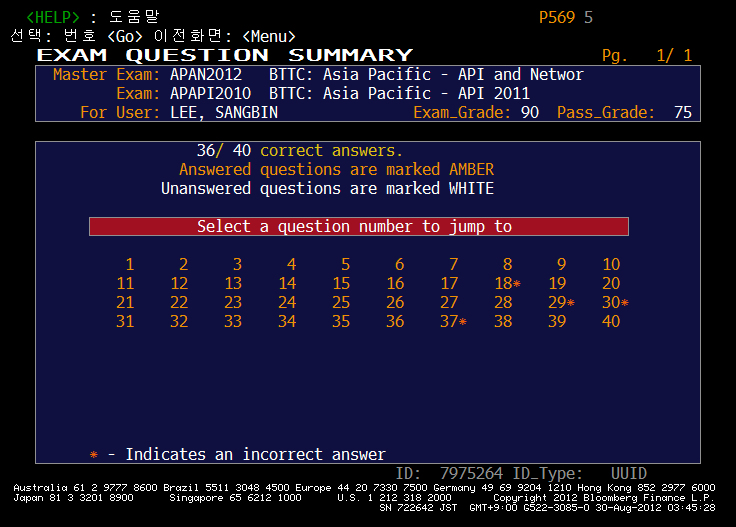This screenshot has height=527, width=736.
Task: Review question 40
Action: 611,321
